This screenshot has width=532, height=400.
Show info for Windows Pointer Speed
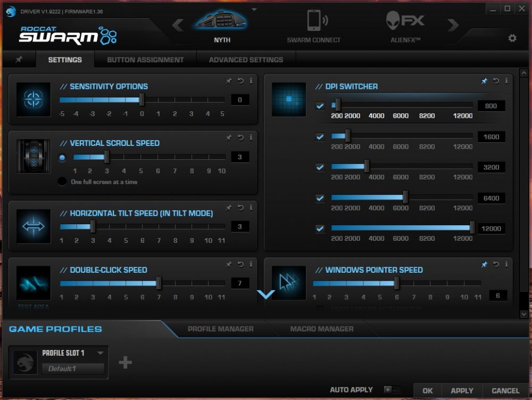point(506,264)
